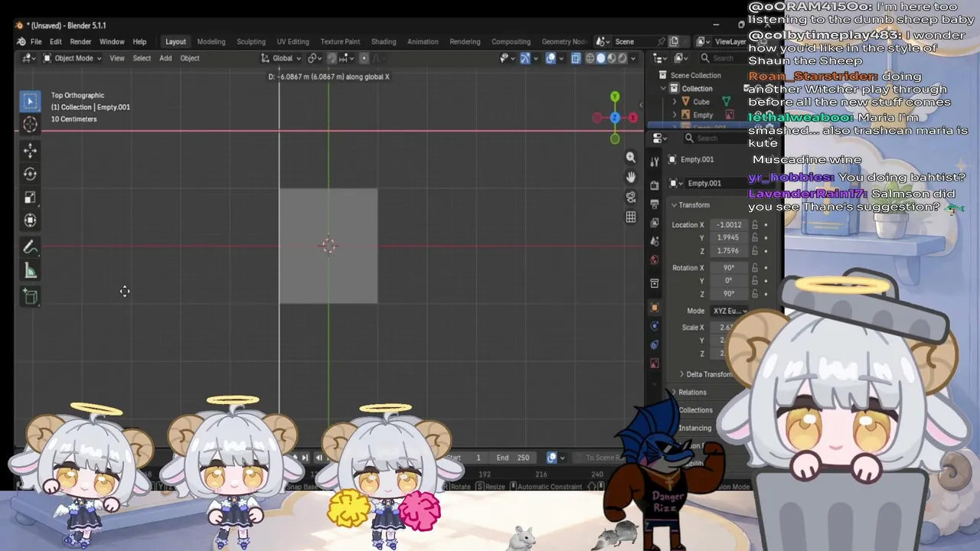Switch to the Modeling workspace tab
The image size is (980, 551).
pos(211,41)
